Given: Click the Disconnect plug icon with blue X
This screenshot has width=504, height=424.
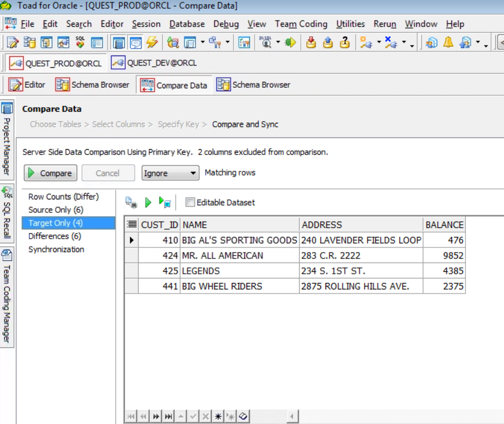Looking at the screenshot, I should click(x=391, y=42).
